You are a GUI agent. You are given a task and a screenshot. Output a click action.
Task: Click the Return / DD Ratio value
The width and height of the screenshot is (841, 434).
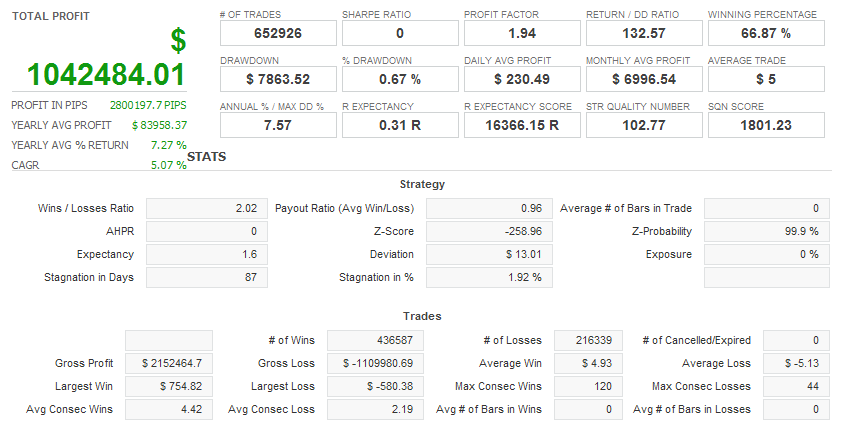pos(644,33)
